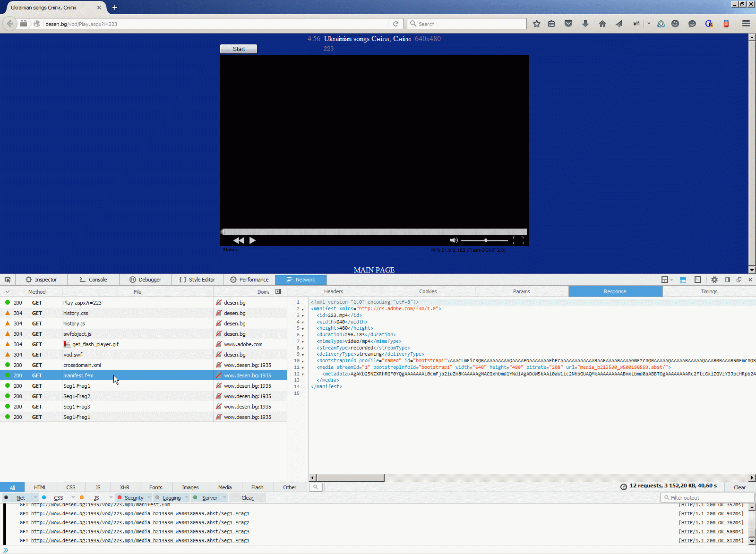Toggle the Security console filter

134,498
